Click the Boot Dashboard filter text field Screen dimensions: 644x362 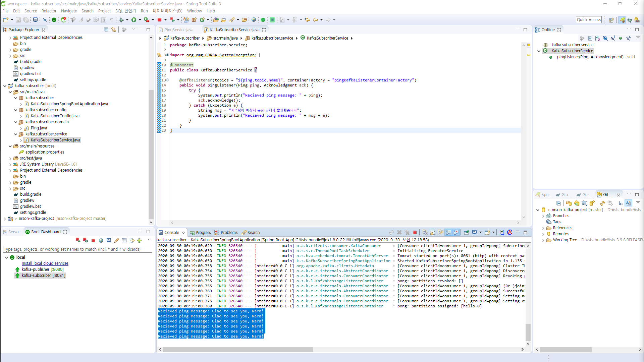(77, 249)
